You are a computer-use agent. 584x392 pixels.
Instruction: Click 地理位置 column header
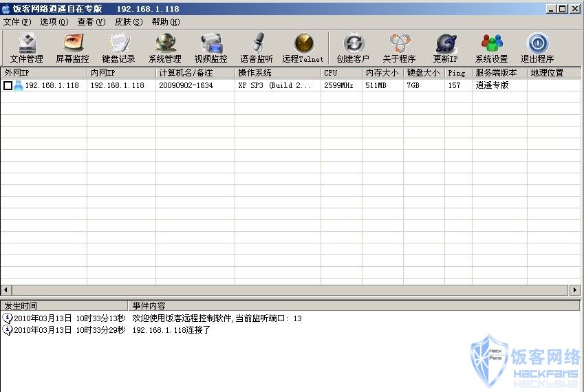(x=554, y=73)
